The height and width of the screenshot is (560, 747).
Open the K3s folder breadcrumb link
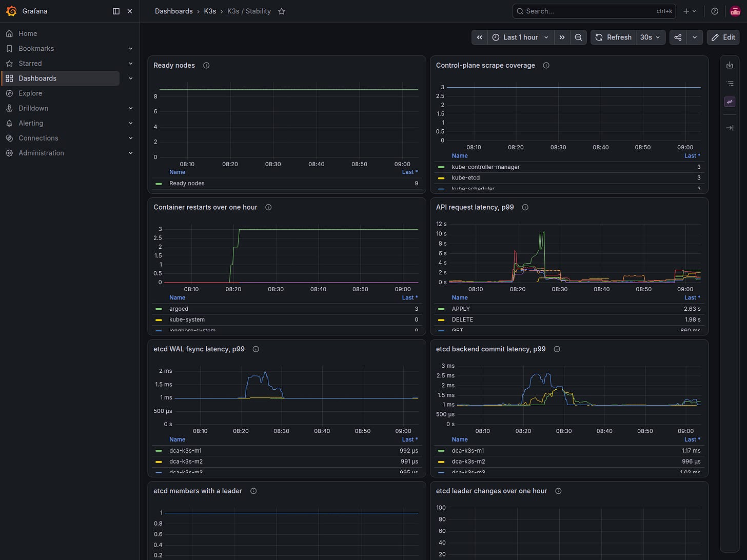pos(210,11)
